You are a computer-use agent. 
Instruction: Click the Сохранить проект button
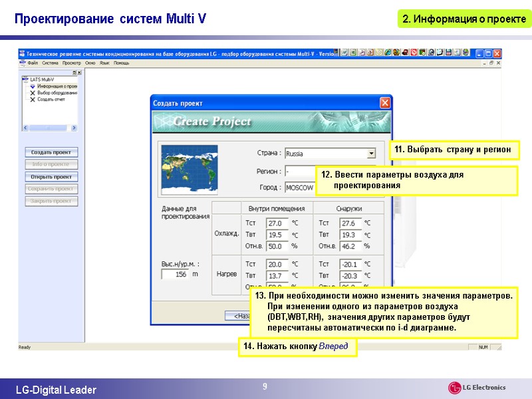pyautogui.click(x=51, y=189)
